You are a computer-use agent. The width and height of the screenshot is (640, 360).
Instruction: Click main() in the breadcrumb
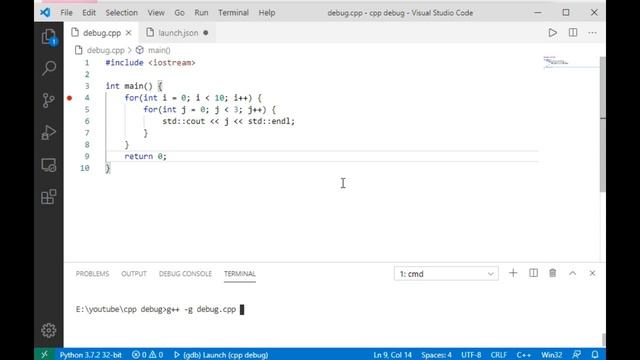[x=159, y=50]
